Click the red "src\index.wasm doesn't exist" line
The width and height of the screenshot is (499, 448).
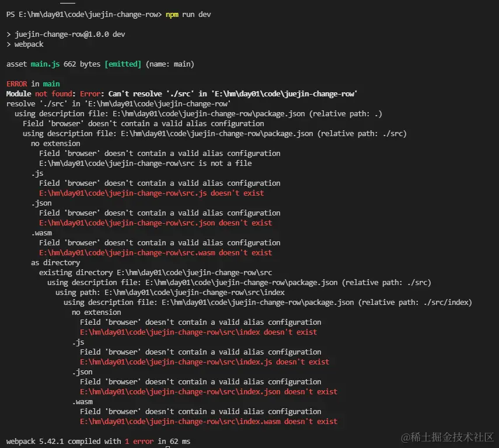[x=209, y=422]
